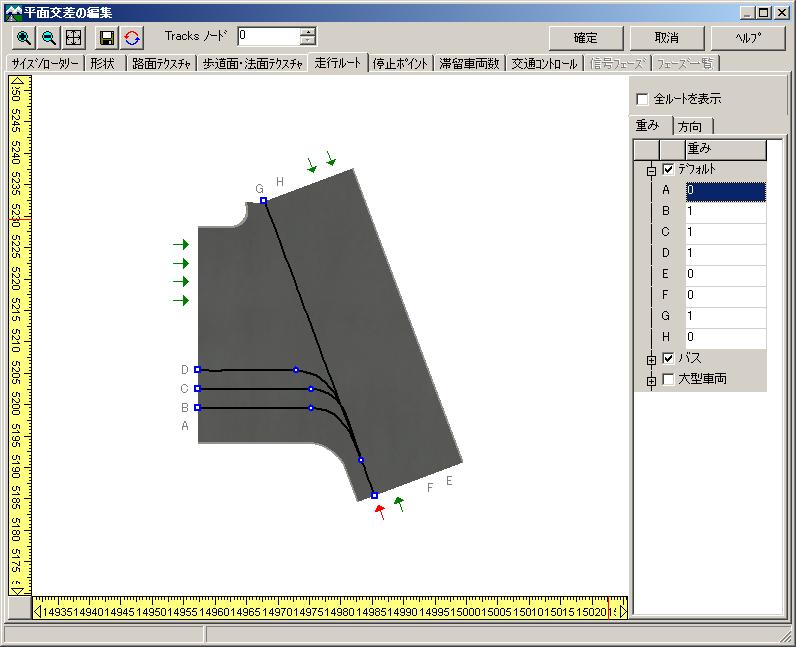Uncheck the デフォルト checkbox

pyautogui.click(x=668, y=170)
